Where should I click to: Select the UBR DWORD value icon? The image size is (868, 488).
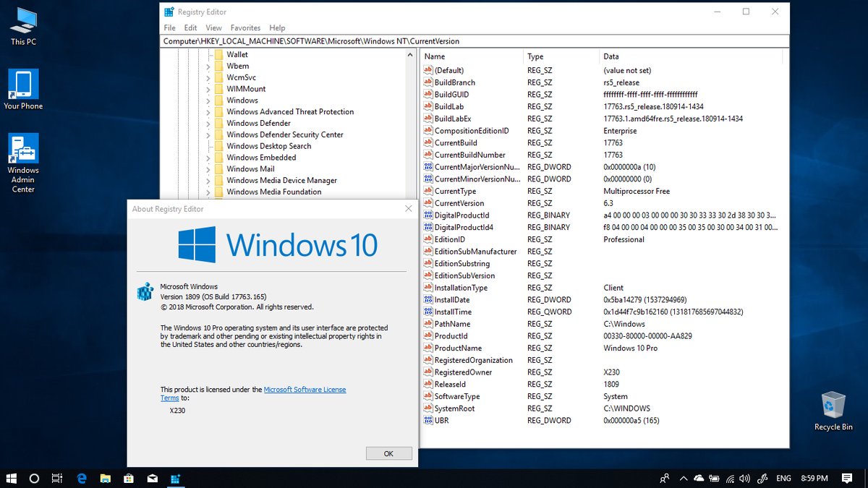pos(427,421)
